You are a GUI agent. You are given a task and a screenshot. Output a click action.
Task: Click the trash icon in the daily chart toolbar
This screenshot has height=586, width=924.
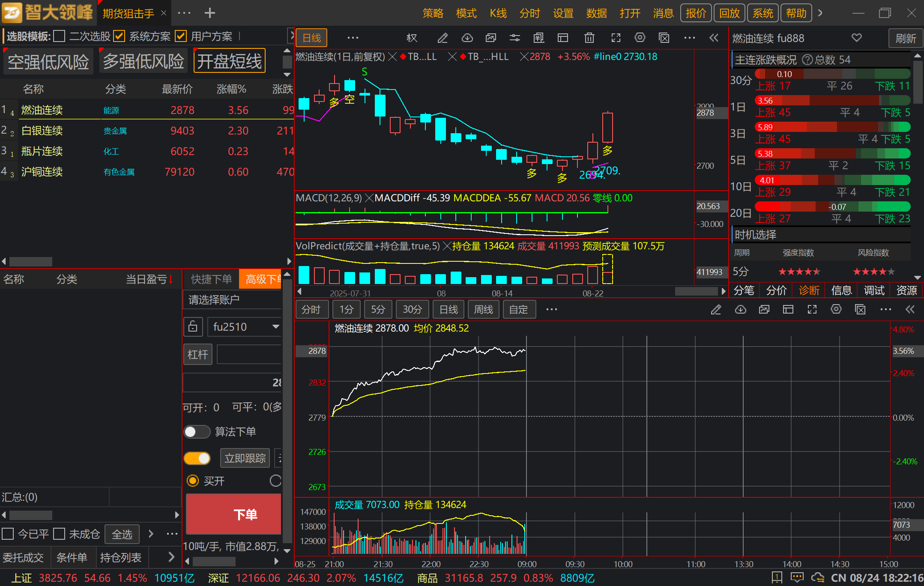pos(589,38)
